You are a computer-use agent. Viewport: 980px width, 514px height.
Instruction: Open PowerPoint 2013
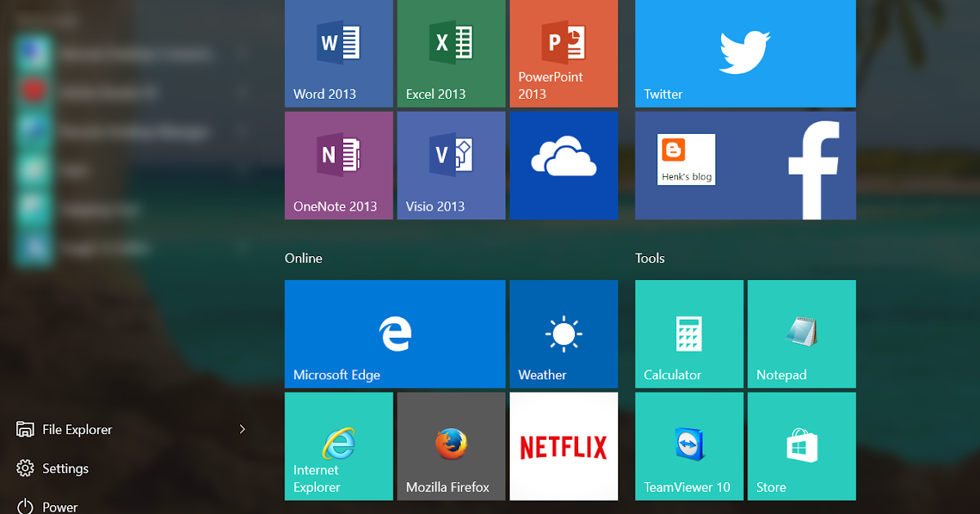pyautogui.click(x=563, y=53)
